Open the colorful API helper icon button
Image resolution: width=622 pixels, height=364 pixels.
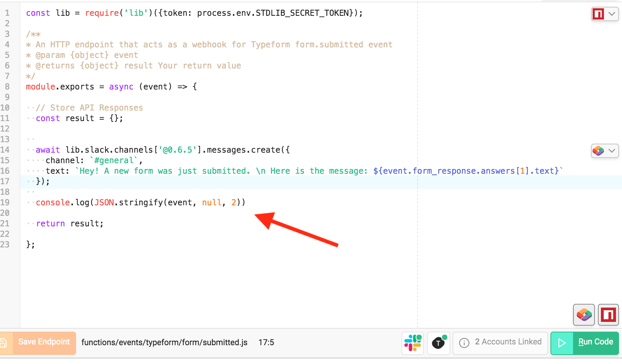[584, 314]
